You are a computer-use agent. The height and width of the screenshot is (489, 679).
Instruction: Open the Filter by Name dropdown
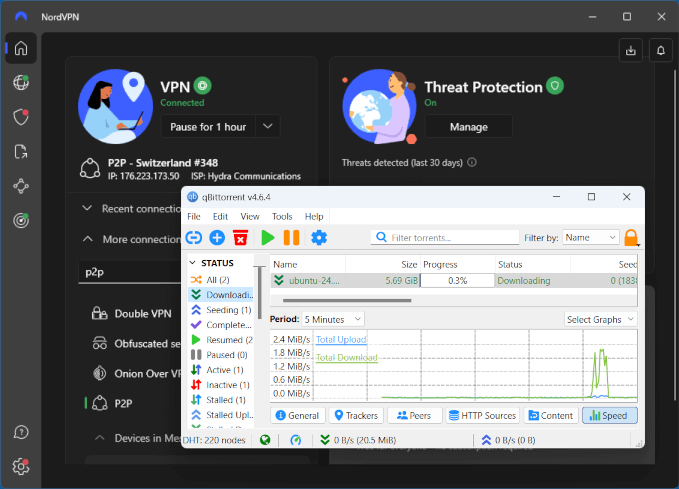tap(590, 237)
